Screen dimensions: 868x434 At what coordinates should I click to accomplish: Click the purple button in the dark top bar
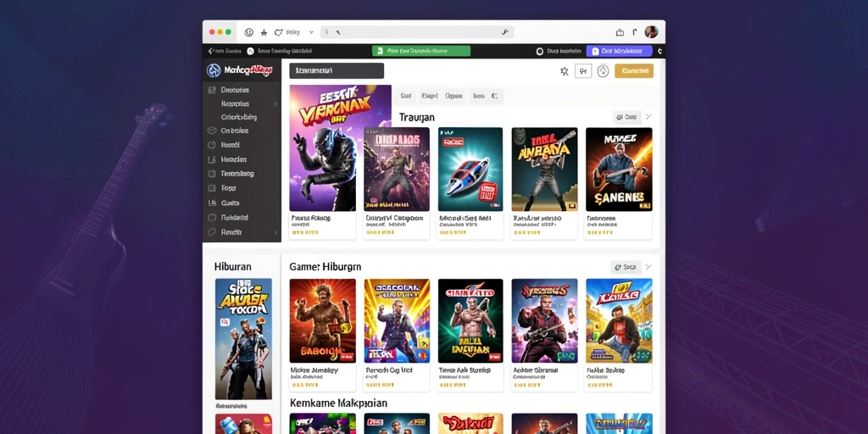pyautogui.click(x=620, y=51)
